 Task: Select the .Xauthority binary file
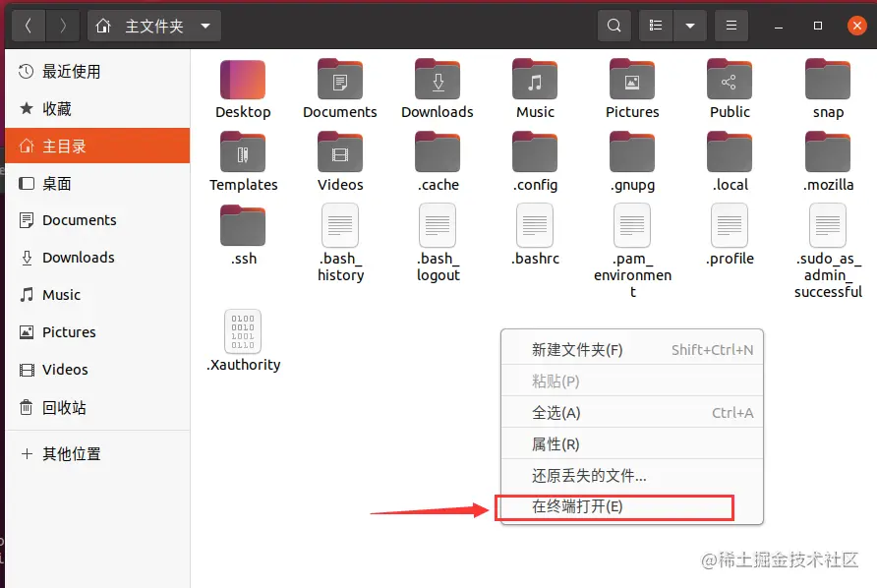243,341
